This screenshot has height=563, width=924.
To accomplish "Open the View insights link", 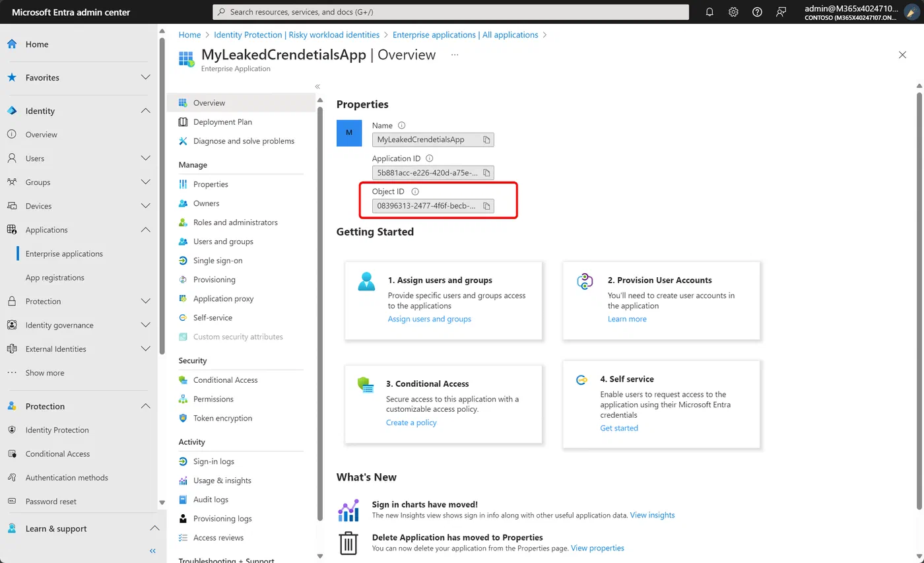I will pos(652,515).
